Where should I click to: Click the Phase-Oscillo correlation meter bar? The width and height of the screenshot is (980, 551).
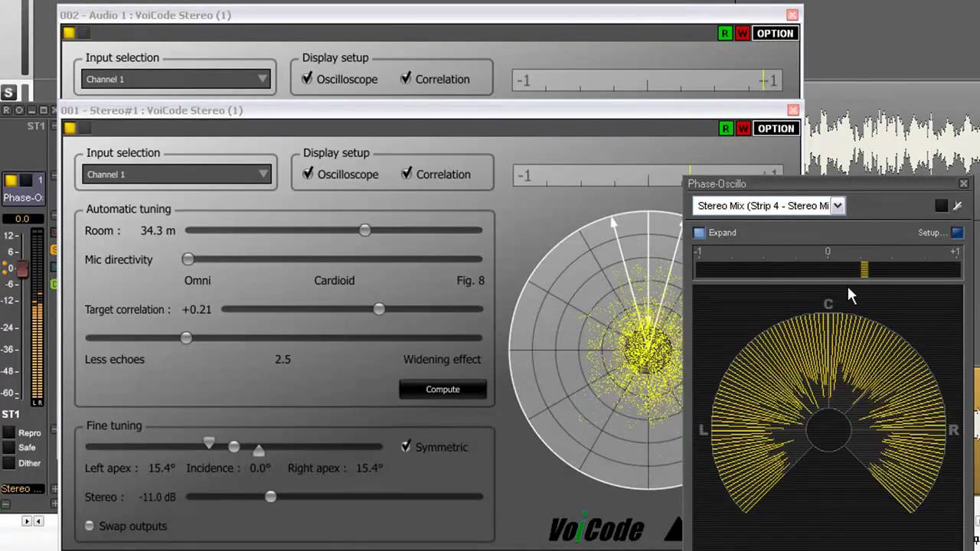[828, 269]
